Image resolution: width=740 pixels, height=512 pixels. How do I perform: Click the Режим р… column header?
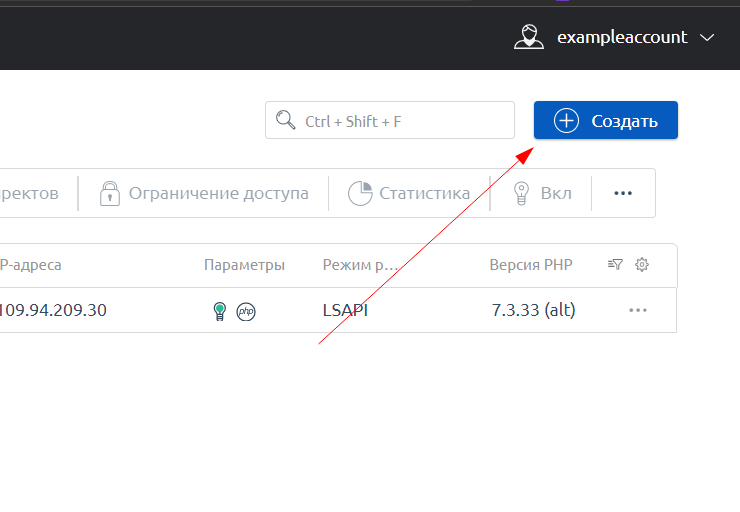(360, 265)
